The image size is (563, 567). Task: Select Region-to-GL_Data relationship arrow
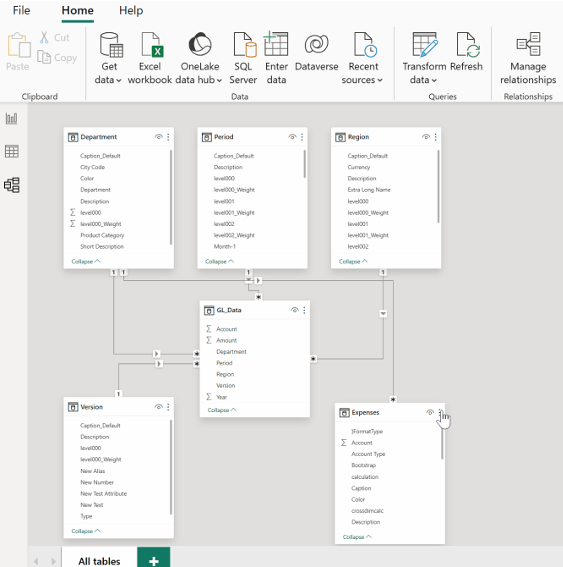(x=383, y=313)
